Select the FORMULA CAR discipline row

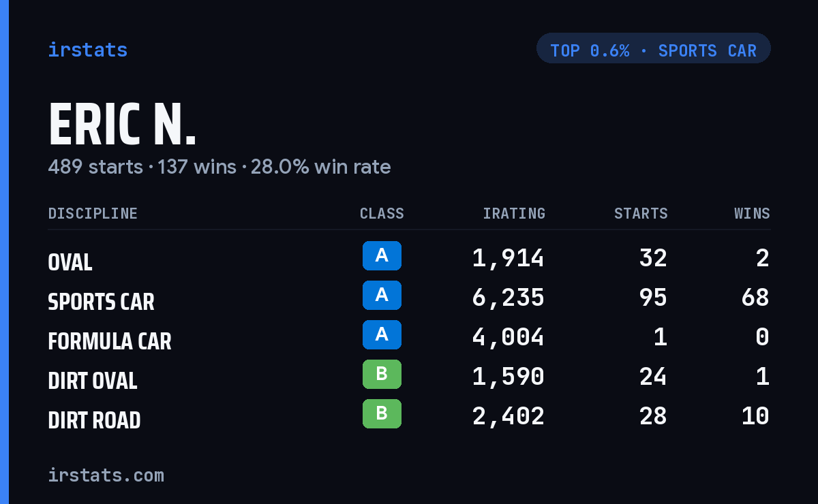coord(409,337)
